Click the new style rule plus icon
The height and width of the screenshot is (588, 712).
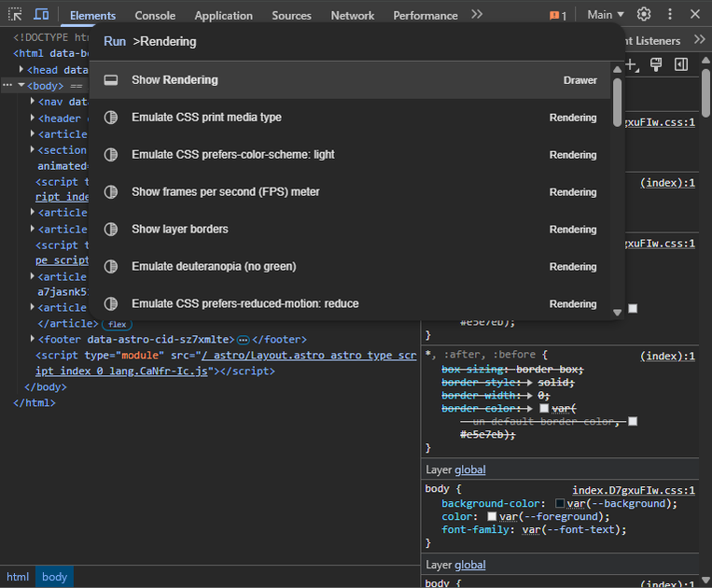point(632,65)
